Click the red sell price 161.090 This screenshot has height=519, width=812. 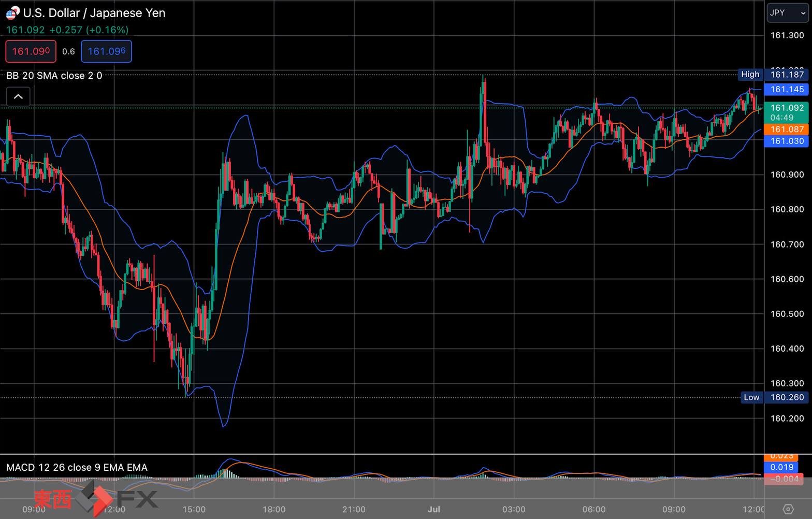[31, 51]
